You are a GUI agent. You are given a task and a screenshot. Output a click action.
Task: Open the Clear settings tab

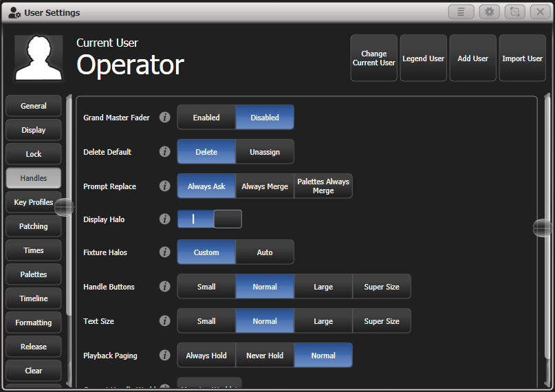click(x=33, y=370)
